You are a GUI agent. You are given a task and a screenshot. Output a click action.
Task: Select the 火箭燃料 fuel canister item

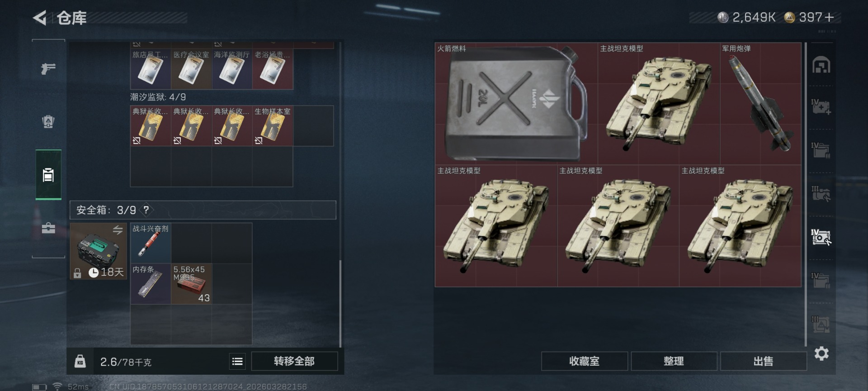pos(516,103)
